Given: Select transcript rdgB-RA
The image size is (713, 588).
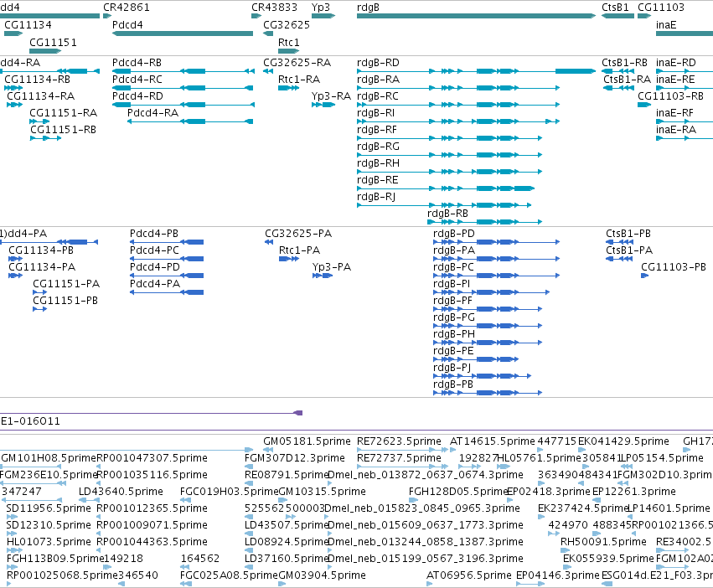Looking at the screenshot, I should pyautogui.click(x=378, y=80).
